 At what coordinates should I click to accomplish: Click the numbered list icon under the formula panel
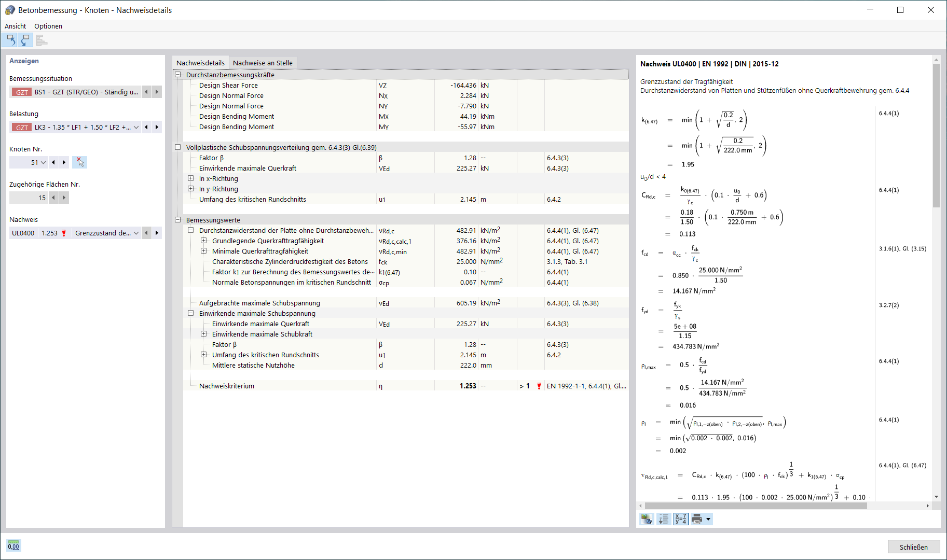[664, 519]
